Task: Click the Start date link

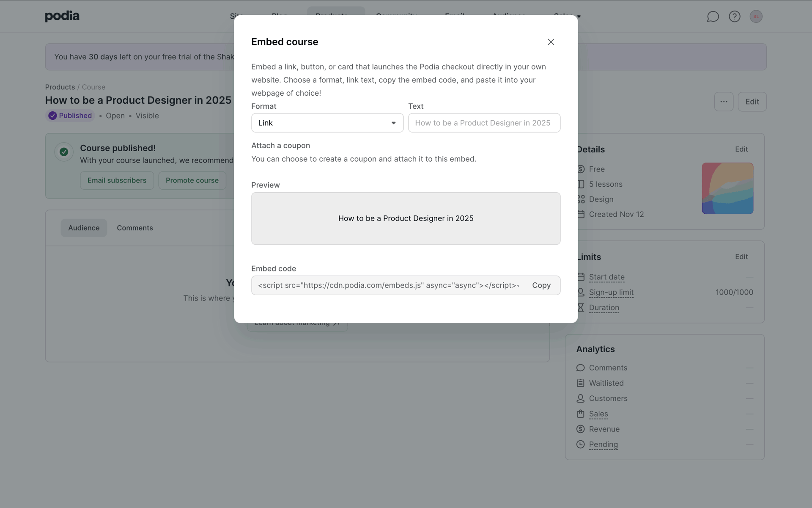Action: pyautogui.click(x=607, y=277)
